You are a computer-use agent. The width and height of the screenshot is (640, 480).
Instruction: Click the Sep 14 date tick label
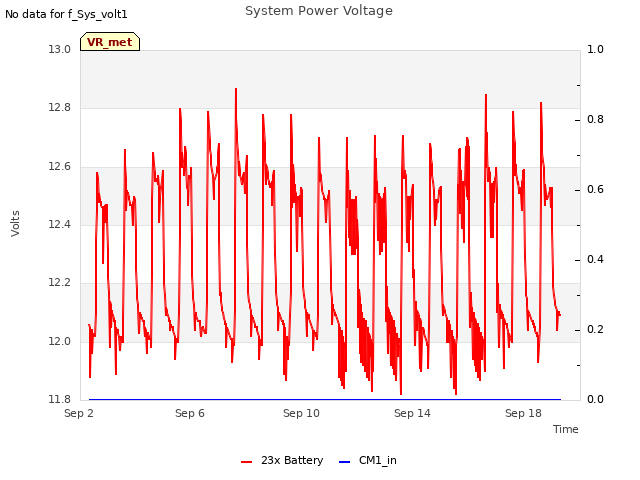point(412,413)
